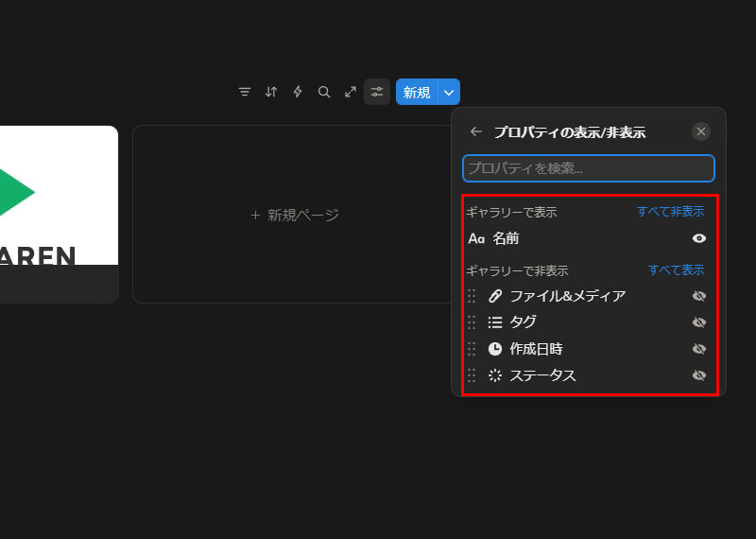Click the expand full page icon
The image size is (756, 539).
[351, 92]
